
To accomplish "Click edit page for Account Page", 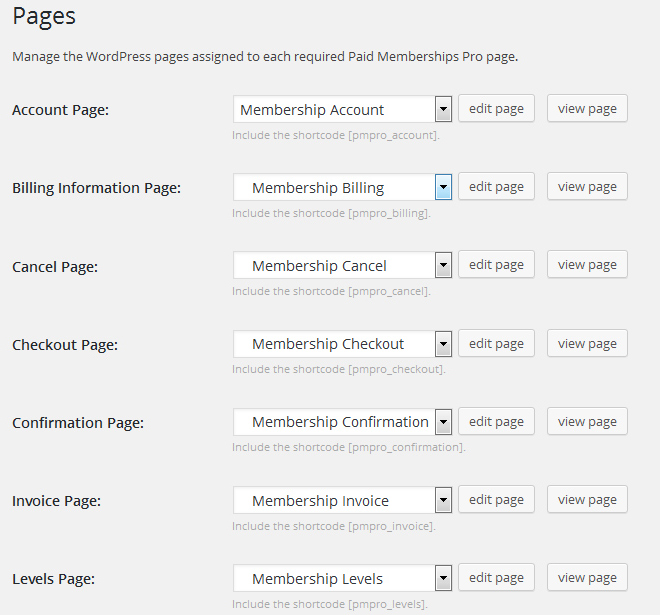I will tap(496, 108).
